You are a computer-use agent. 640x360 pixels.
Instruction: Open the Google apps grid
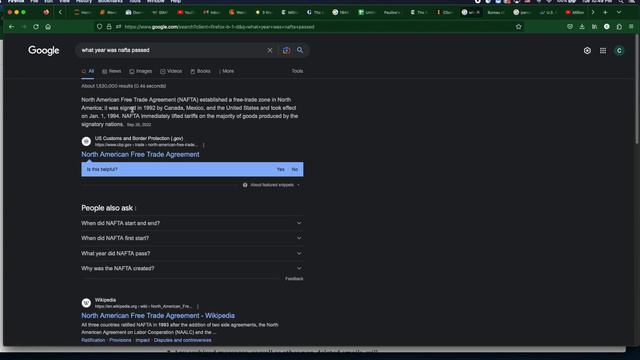(603, 51)
